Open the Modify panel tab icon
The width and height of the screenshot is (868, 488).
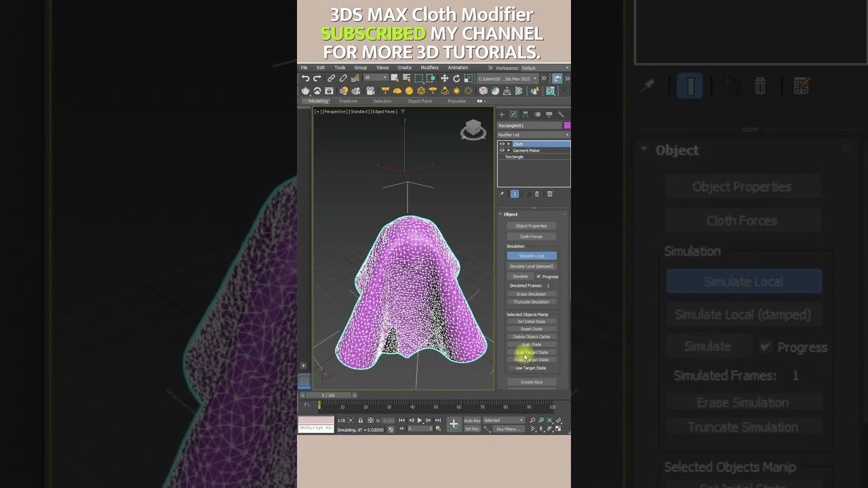click(x=513, y=115)
